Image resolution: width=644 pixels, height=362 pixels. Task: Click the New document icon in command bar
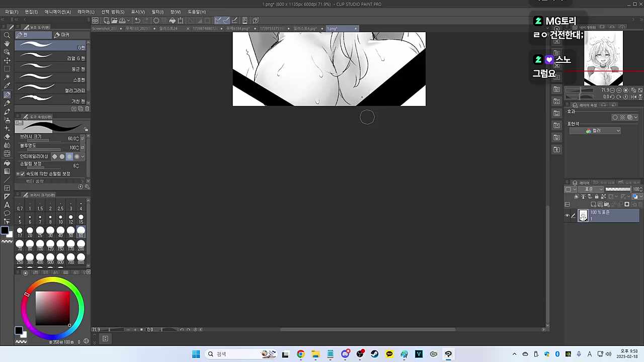106,21
